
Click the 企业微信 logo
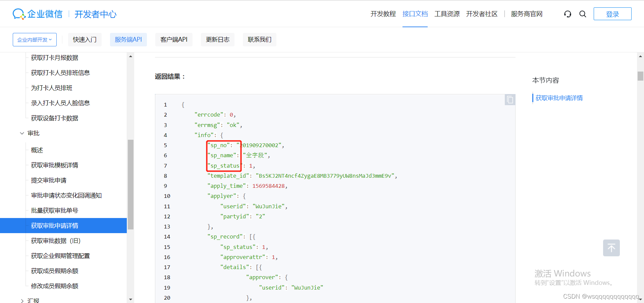38,14
